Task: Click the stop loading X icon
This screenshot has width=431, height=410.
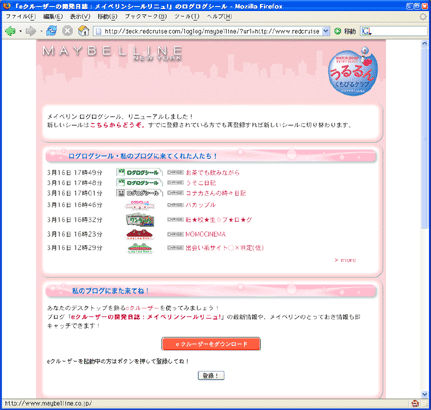Action: [67, 31]
